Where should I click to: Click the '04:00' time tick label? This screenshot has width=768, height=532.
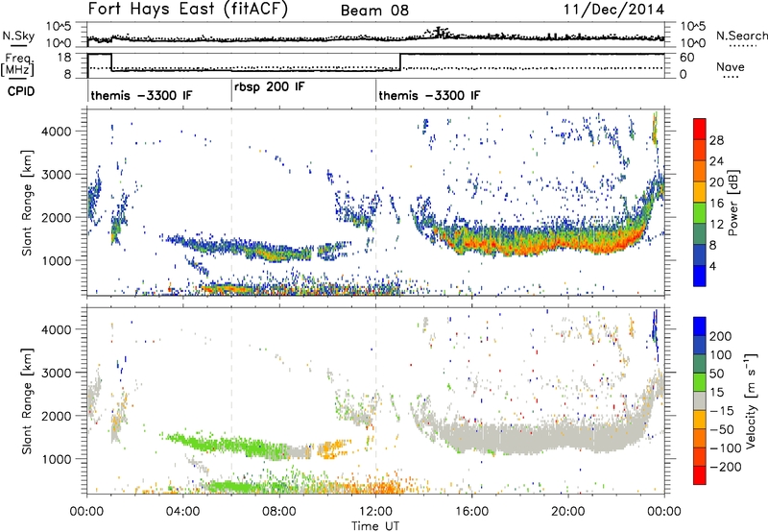[183, 512]
